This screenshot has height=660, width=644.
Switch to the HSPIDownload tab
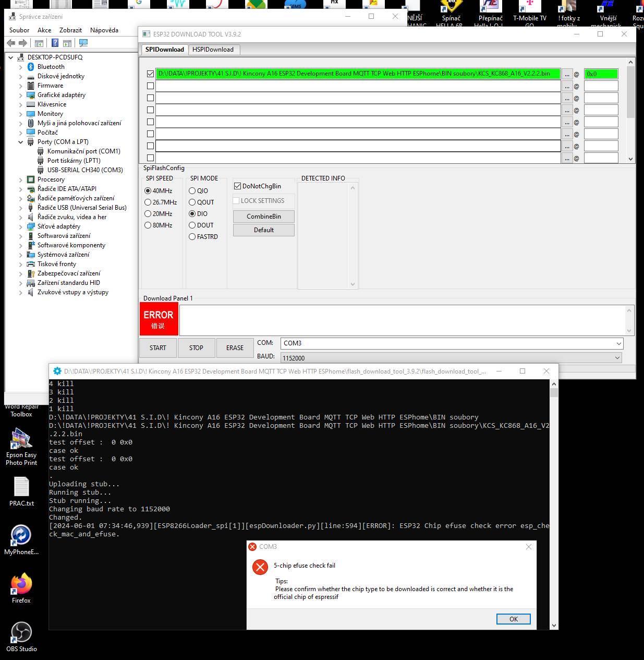point(213,50)
